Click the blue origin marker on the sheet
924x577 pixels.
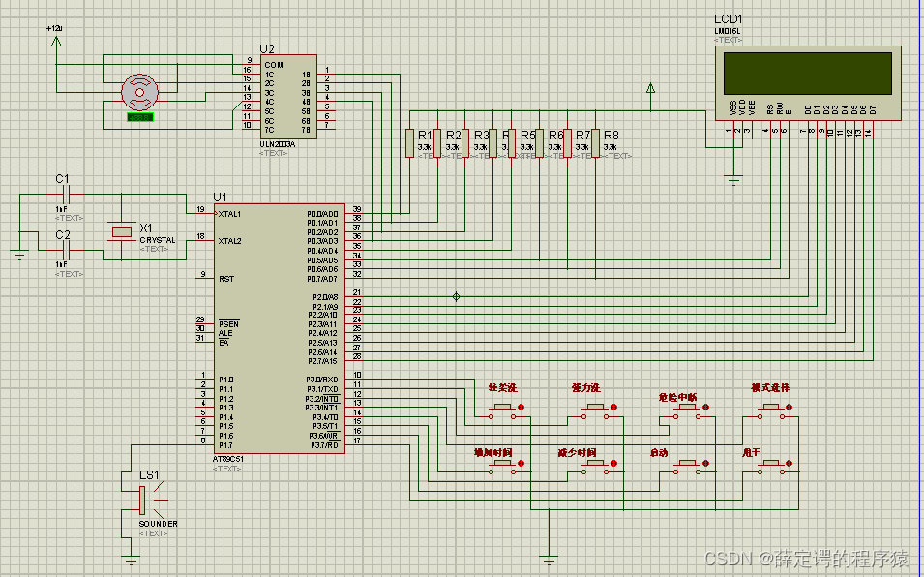click(x=456, y=296)
